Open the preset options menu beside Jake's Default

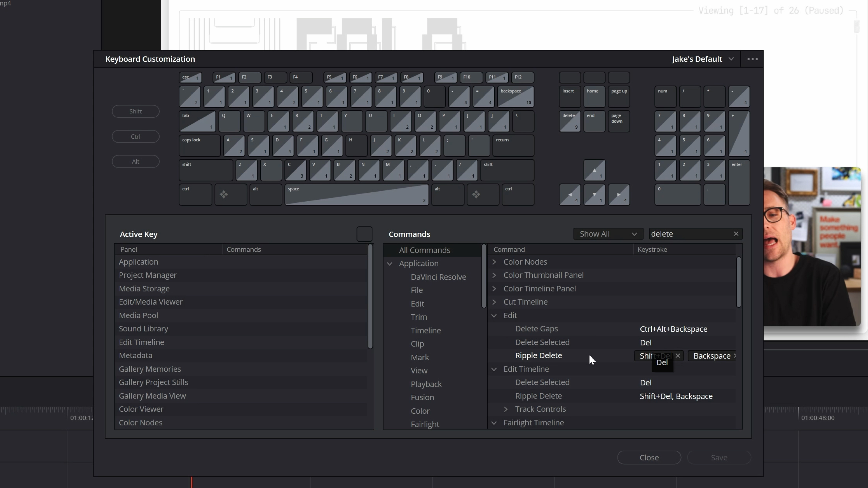pyautogui.click(x=752, y=59)
